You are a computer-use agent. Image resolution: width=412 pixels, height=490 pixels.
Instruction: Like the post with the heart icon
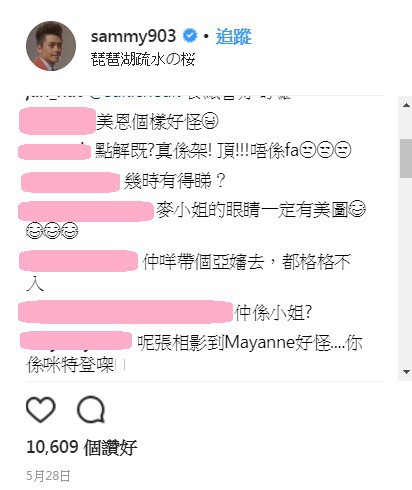(x=41, y=409)
